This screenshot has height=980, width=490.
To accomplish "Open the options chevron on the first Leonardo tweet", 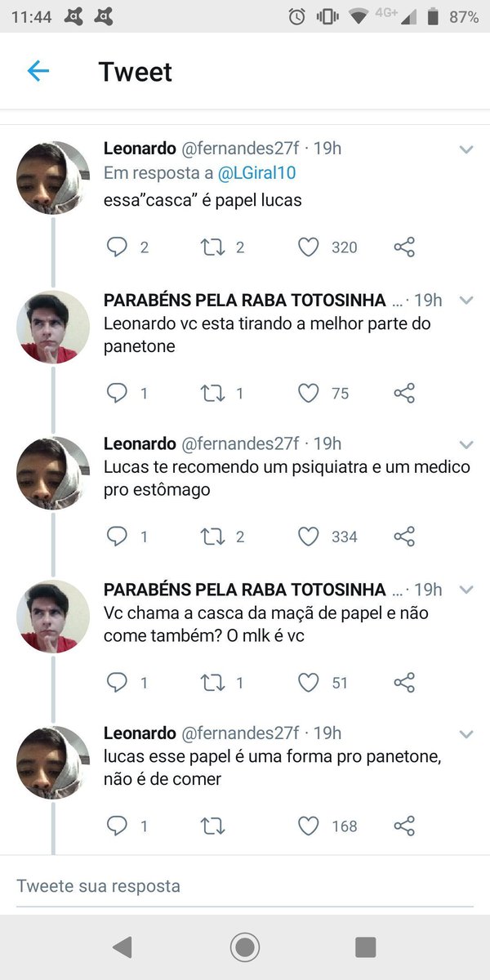I will (x=466, y=149).
